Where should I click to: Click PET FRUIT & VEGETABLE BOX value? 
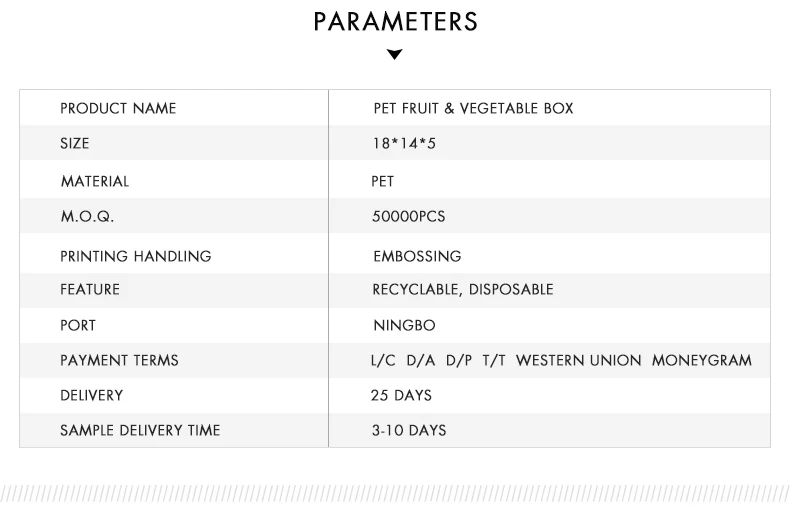(473, 108)
